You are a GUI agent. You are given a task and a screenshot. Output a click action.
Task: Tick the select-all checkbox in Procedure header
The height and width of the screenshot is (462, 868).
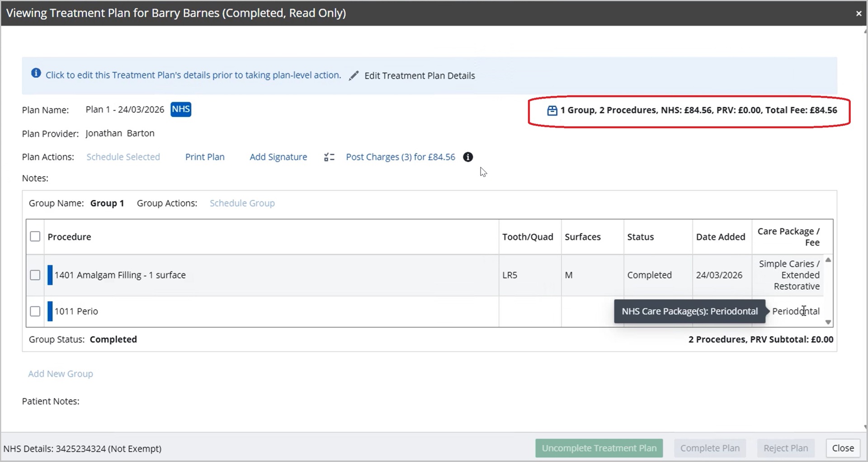(x=35, y=237)
